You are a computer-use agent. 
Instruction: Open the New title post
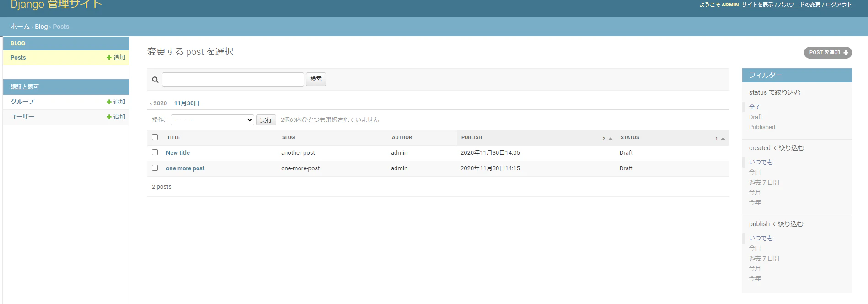pos(178,153)
